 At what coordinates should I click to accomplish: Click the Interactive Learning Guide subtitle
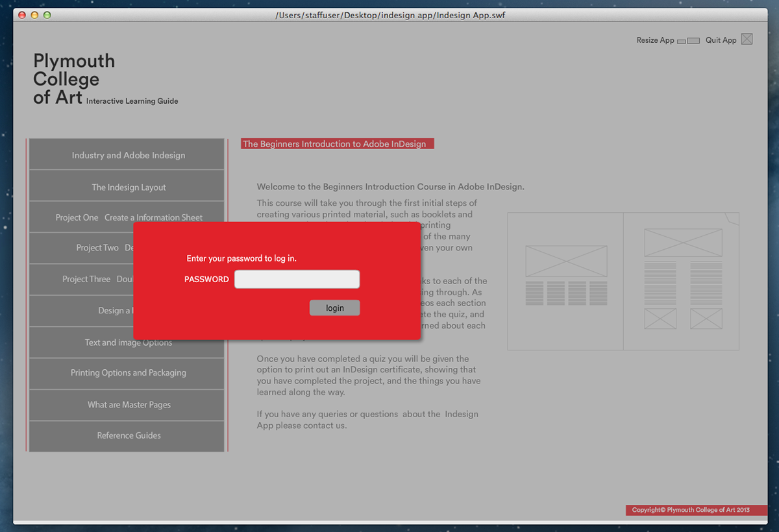click(x=132, y=101)
